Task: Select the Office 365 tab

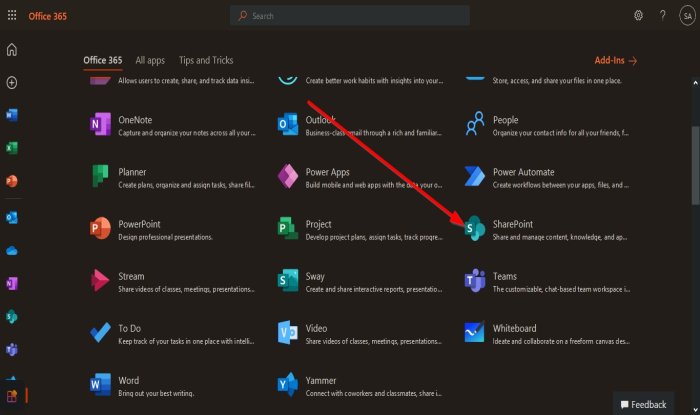Action: [x=103, y=60]
